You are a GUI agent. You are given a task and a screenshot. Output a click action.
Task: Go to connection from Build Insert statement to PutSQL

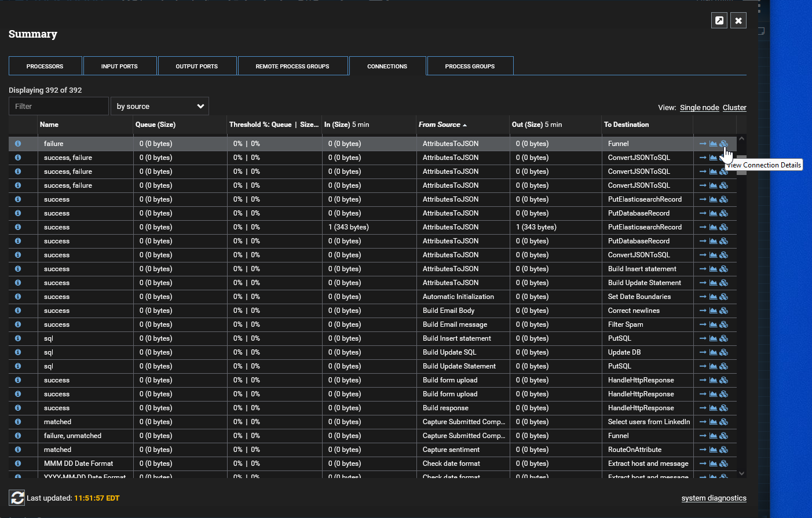coord(703,338)
